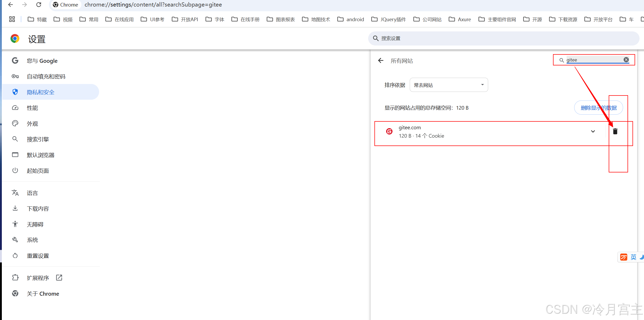Click the address bar URL
Screen dimensions: 644x320
[x=153, y=5]
